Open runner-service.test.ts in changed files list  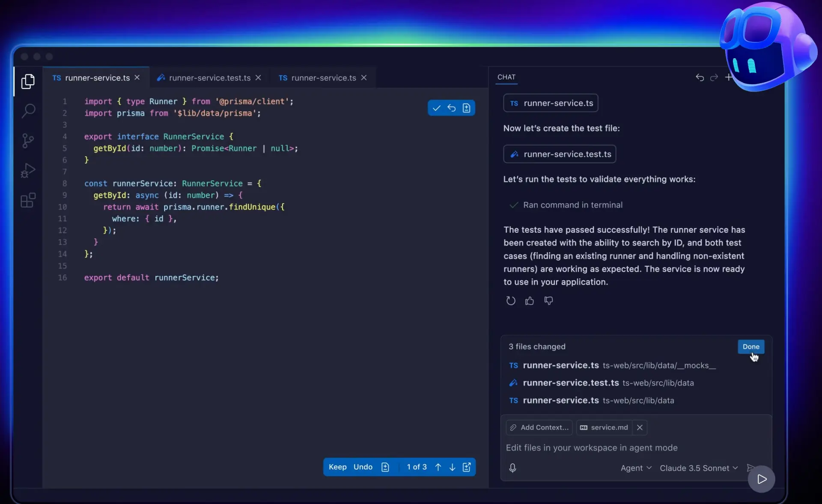601,383
